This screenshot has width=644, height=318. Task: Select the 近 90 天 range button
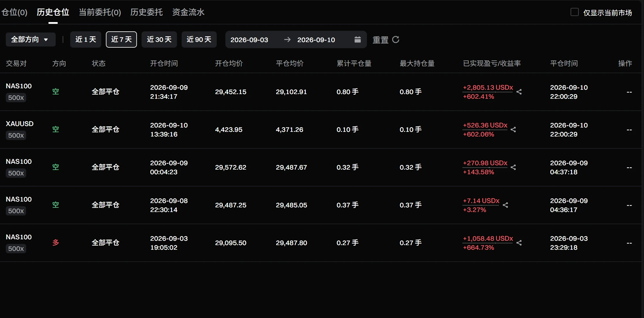199,39
